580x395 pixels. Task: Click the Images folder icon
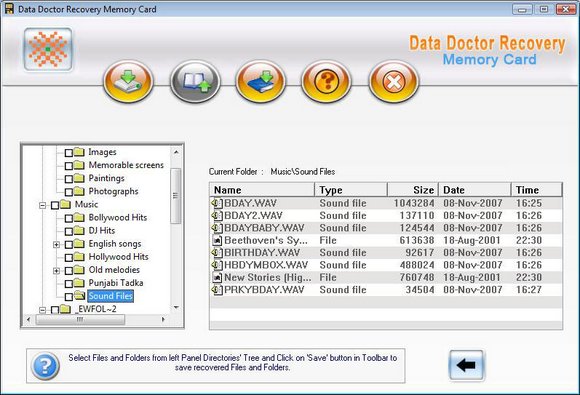[x=79, y=152]
